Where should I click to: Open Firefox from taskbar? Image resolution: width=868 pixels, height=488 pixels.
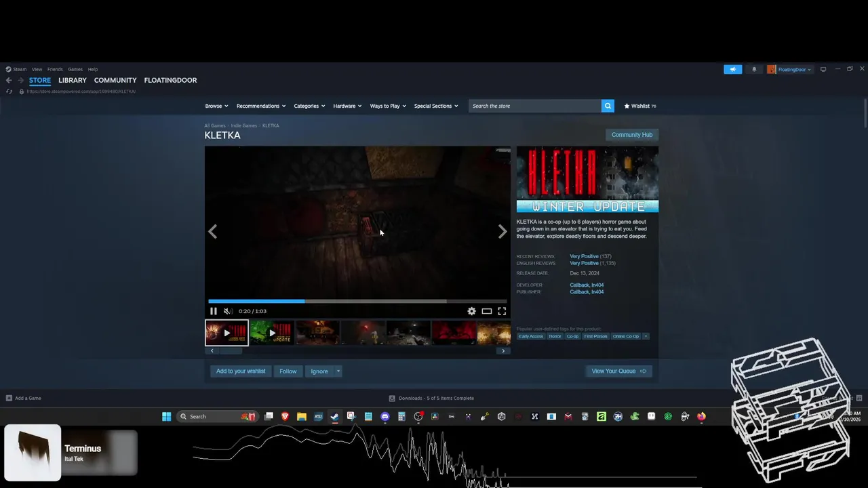(701, 416)
